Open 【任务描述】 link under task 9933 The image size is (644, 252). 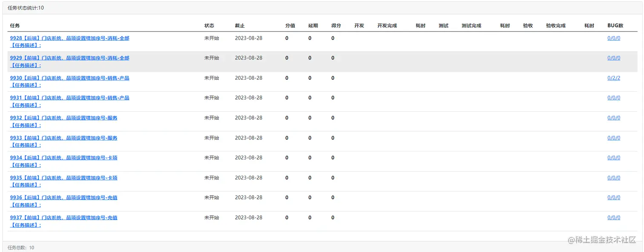26,145
